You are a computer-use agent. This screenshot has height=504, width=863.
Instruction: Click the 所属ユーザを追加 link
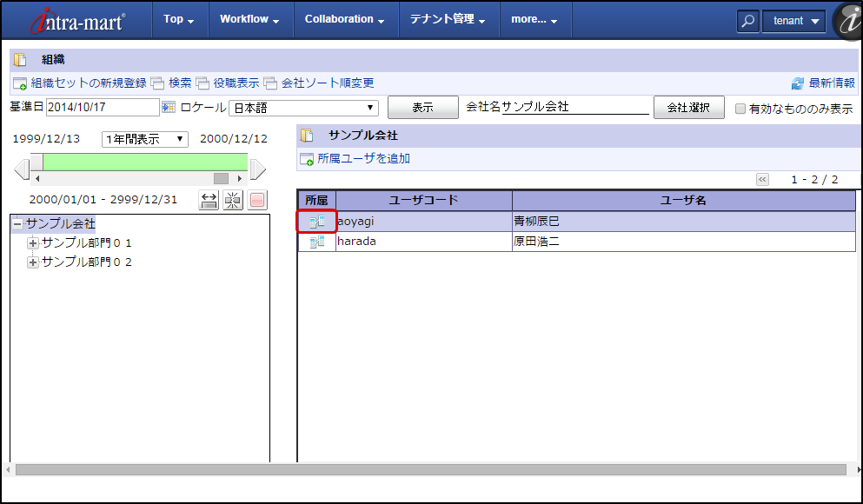(362, 159)
